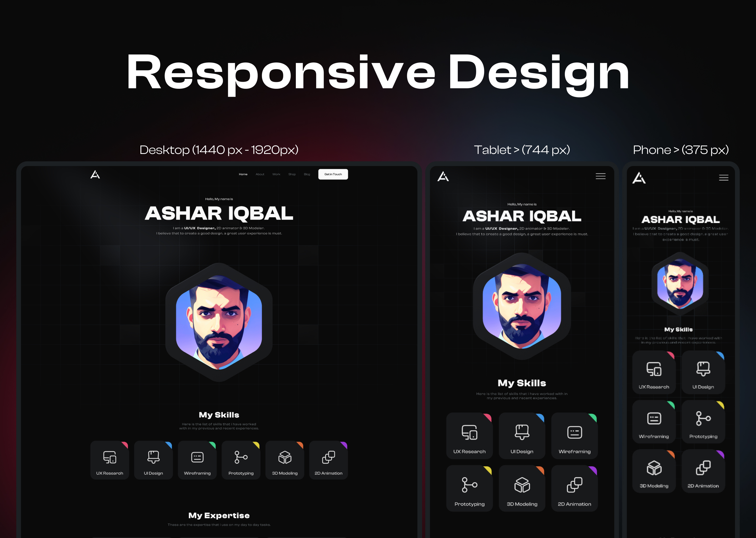
Task: Click the desktop header A logo
Action: pos(95,174)
